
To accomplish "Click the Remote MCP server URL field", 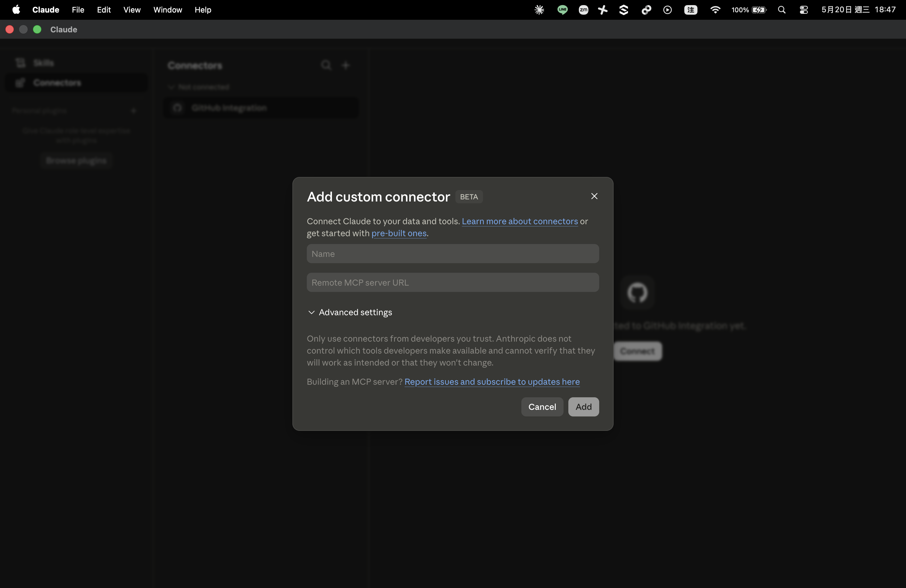I will pyautogui.click(x=453, y=283).
